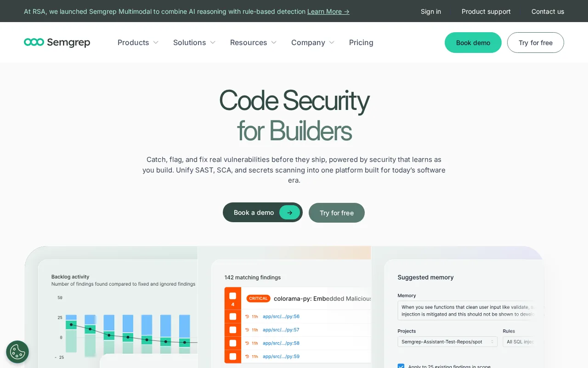Click 'Suggested memory' heading
The height and width of the screenshot is (368, 588).
pyautogui.click(x=425, y=277)
